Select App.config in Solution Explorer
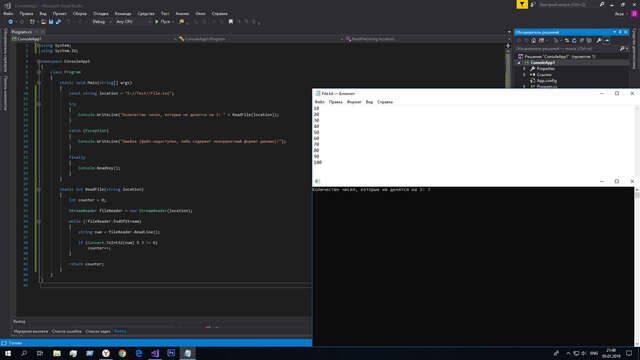This screenshot has height=360, width=640. pyautogui.click(x=547, y=80)
